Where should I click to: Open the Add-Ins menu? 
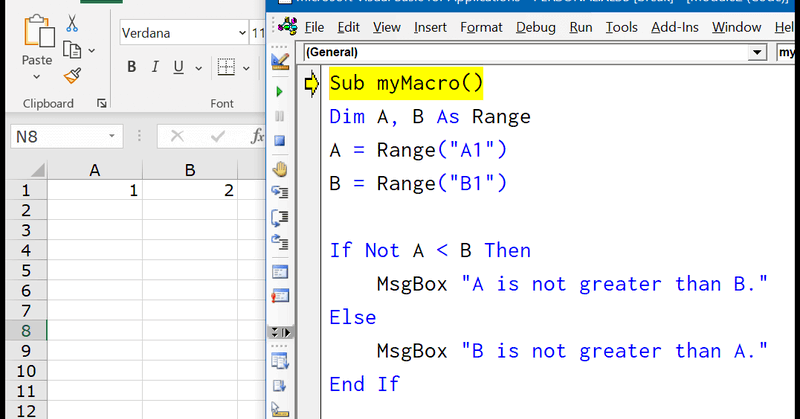[x=674, y=27]
